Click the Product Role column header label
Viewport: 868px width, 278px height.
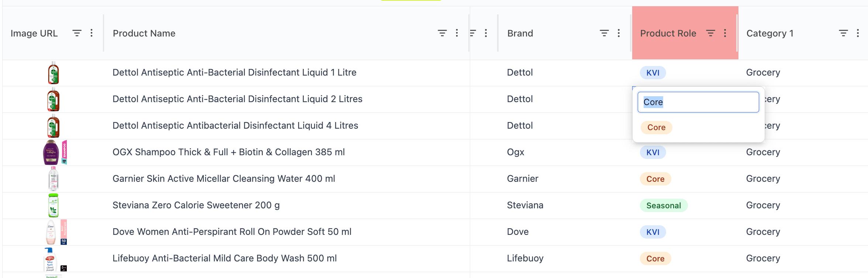[x=668, y=33]
